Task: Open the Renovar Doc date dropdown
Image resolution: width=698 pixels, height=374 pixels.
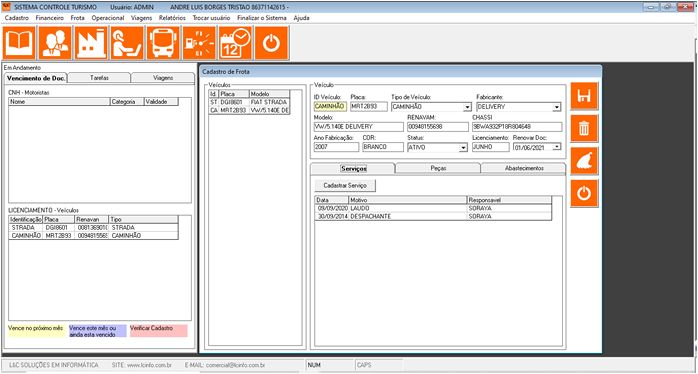Action: coord(557,147)
